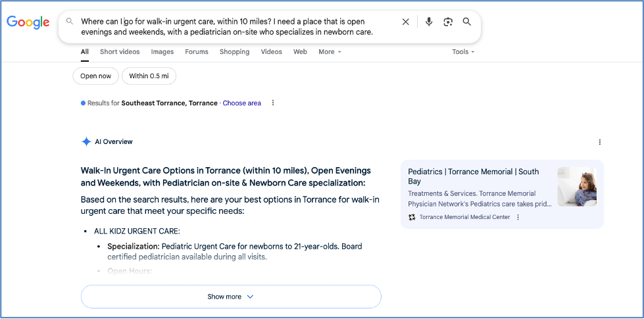Open the three-dot menu beside Choose area
Screen dimensions: 644x319
(x=273, y=103)
